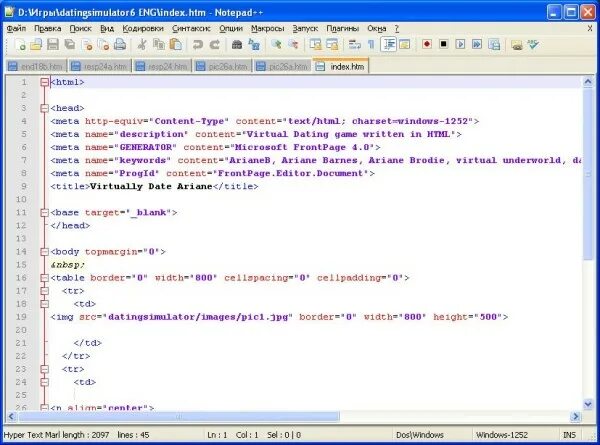
Task: Start macro recording with the red circle icon
Action: point(427,45)
